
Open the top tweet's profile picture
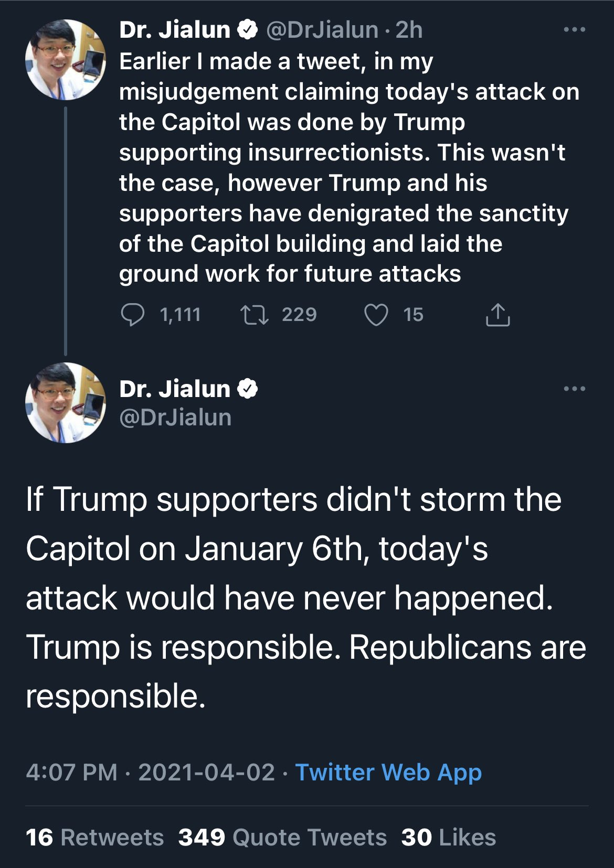[x=65, y=60]
